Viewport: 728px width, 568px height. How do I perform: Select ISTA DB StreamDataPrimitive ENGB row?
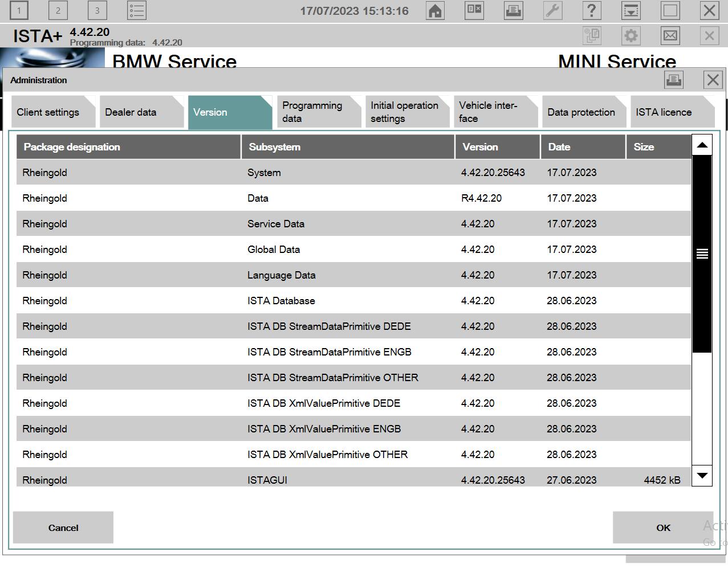coord(353,352)
